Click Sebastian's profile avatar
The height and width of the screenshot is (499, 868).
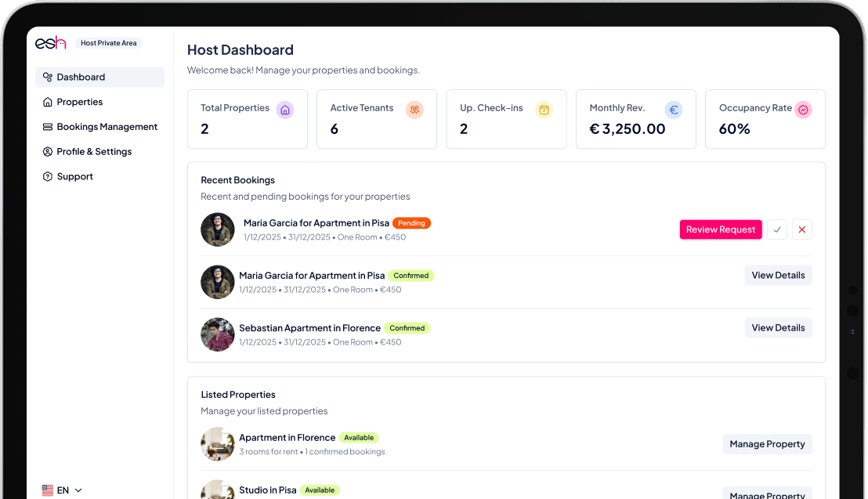click(218, 334)
